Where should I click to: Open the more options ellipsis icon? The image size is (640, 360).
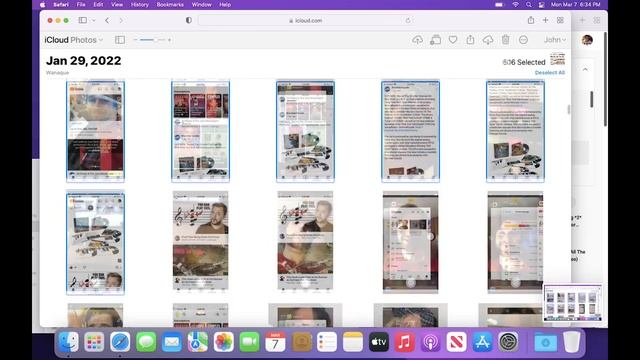[523, 40]
